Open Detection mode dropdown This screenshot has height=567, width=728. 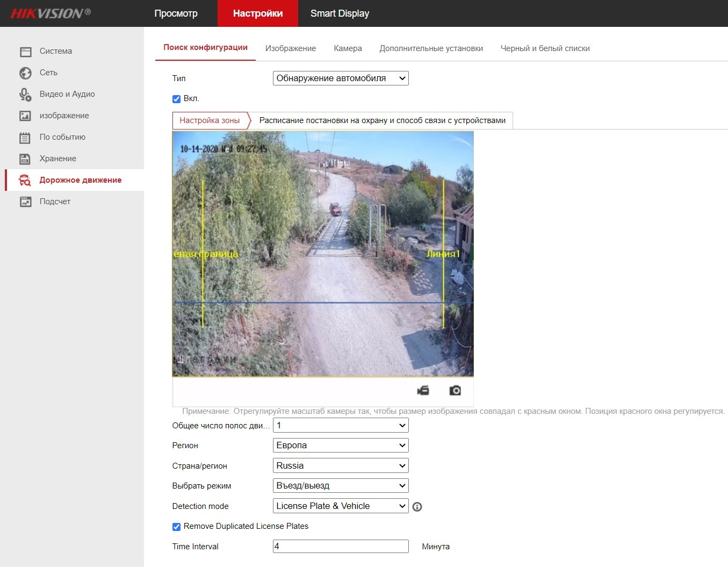(x=341, y=506)
